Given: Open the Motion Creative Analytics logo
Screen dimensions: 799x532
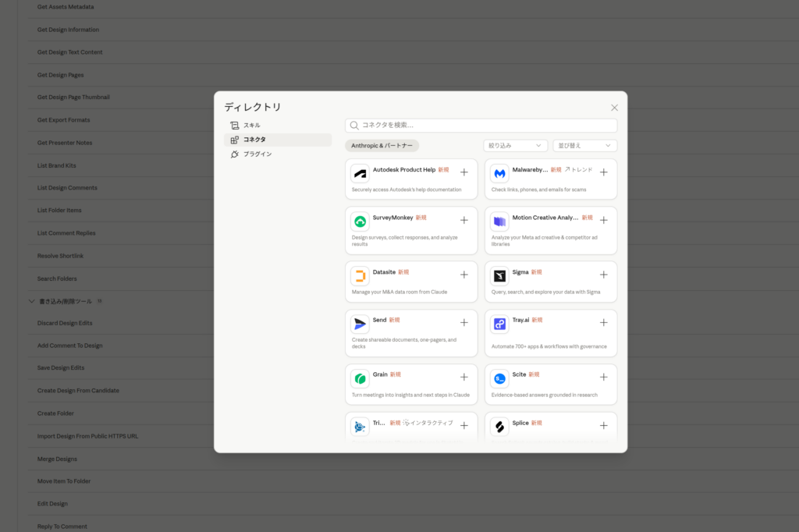Looking at the screenshot, I should coord(499,222).
